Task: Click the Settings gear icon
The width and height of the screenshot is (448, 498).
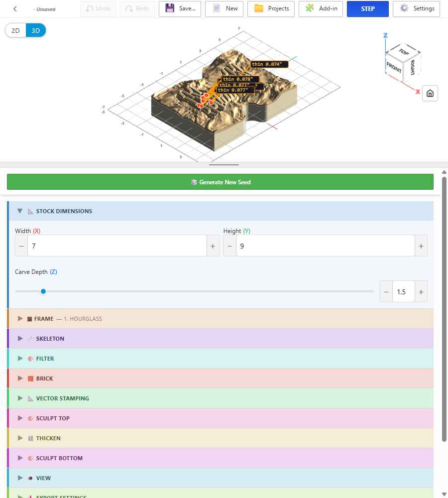Action: pyautogui.click(x=404, y=8)
